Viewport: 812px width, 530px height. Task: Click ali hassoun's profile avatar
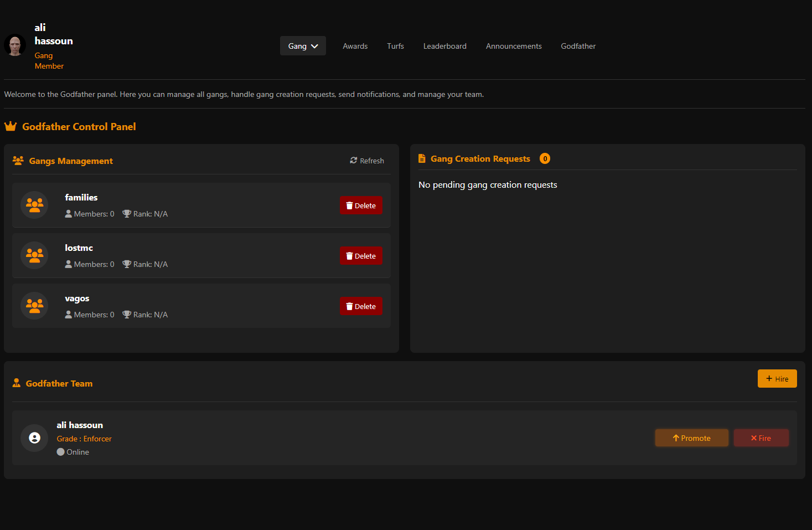pos(15,45)
